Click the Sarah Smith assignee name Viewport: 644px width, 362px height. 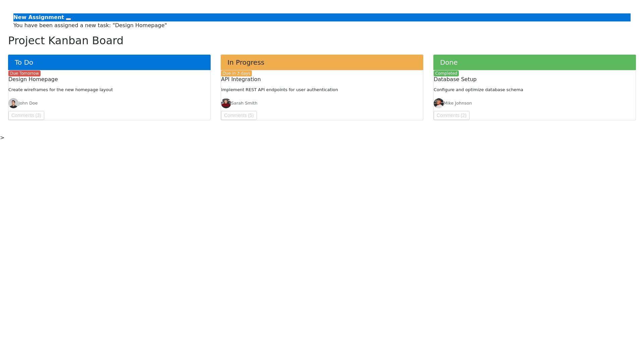click(x=244, y=103)
